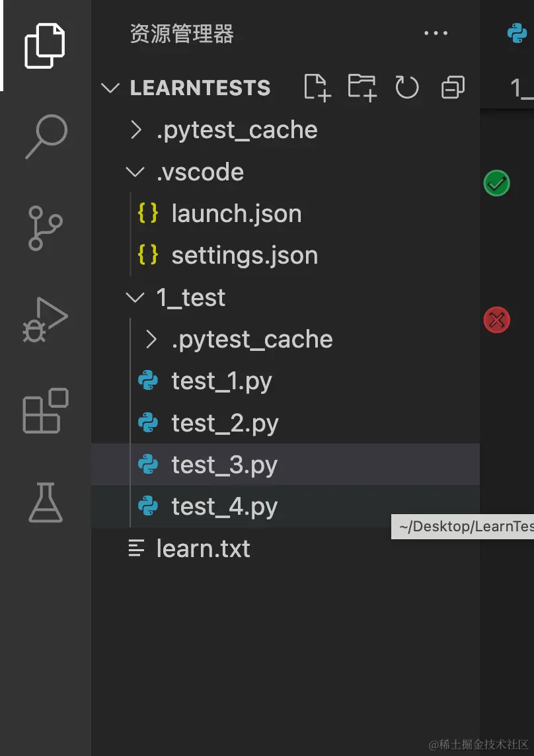Click the red failed test marker

click(496, 321)
